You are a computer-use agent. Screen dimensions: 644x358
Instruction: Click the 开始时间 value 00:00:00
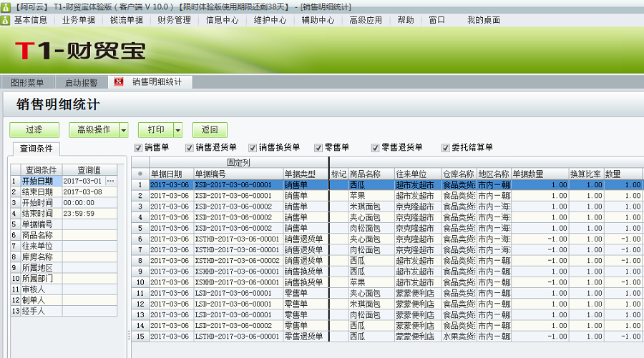(89, 202)
